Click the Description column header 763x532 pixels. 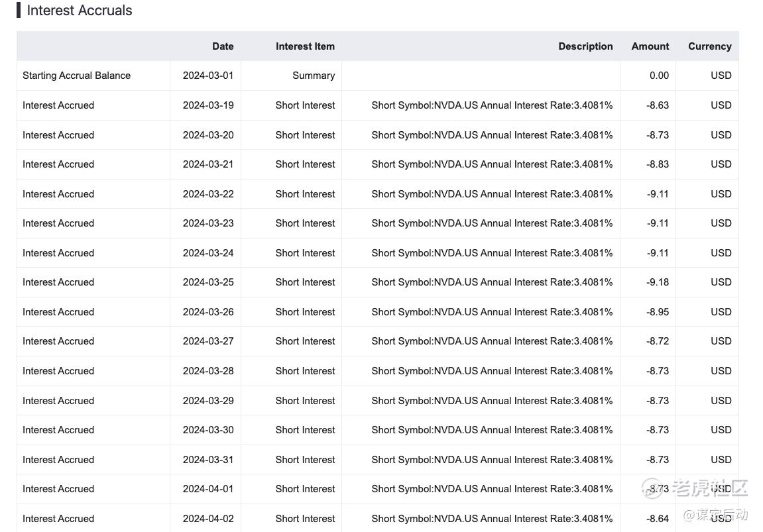tap(585, 46)
